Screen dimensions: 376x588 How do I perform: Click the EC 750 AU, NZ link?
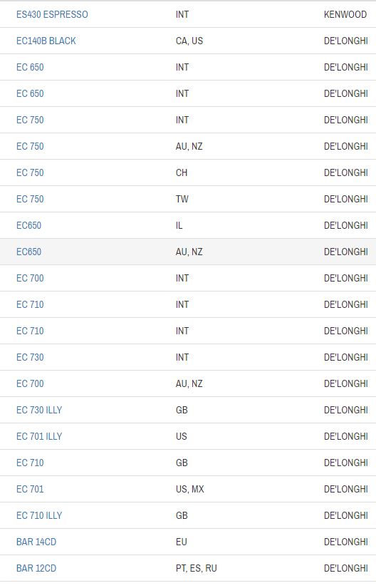(30, 146)
